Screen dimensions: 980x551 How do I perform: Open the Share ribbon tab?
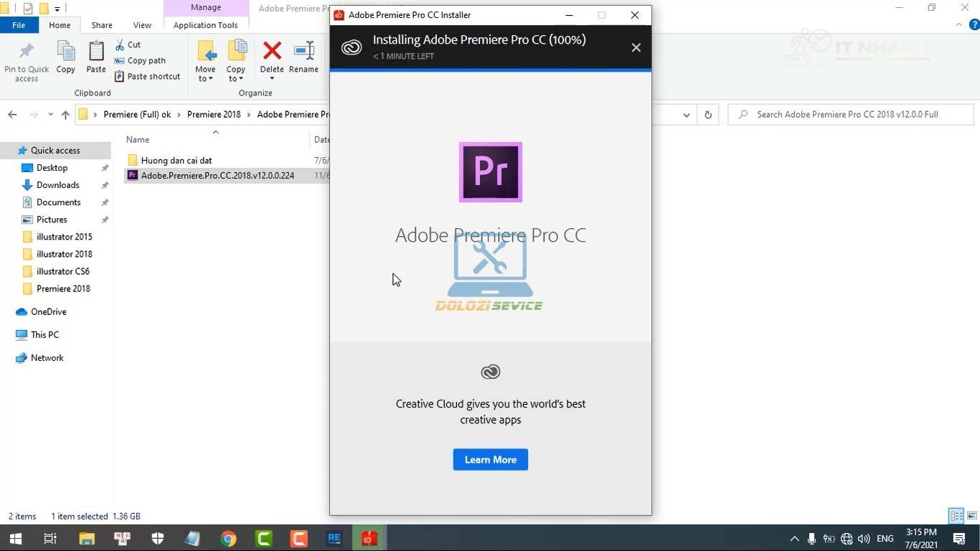coord(101,25)
